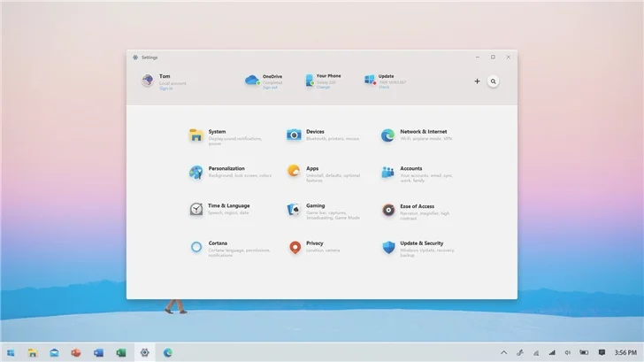644x362 pixels.
Task: Open the Mail app in taskbar
Action: [54, 352]
